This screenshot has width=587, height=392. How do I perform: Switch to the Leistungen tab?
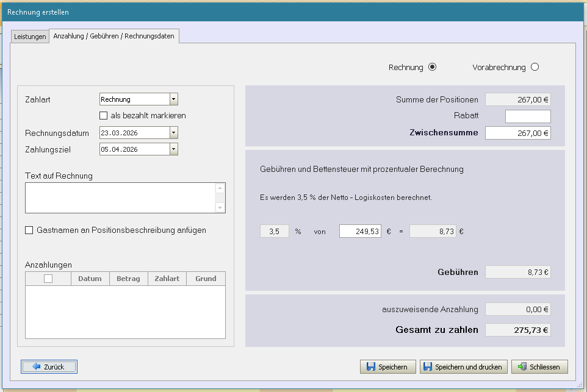click(30, 37)
